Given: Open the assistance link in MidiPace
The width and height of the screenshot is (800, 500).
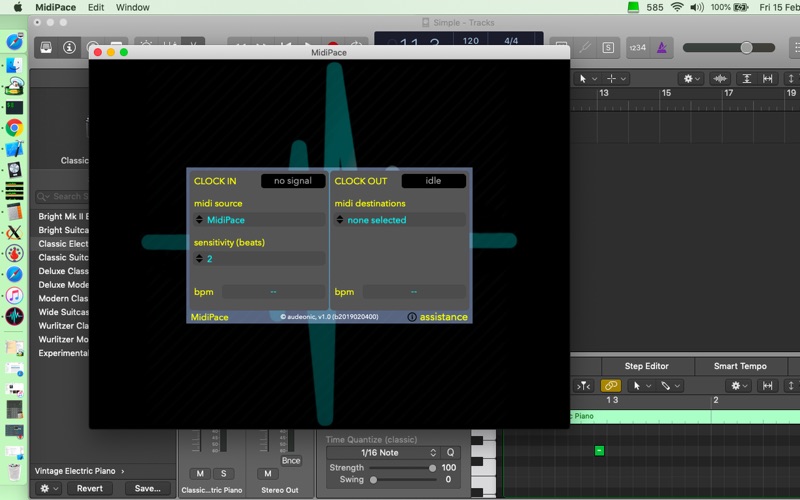Looking at the screenshot, I should pyautogui.click(x=443, y=317).
